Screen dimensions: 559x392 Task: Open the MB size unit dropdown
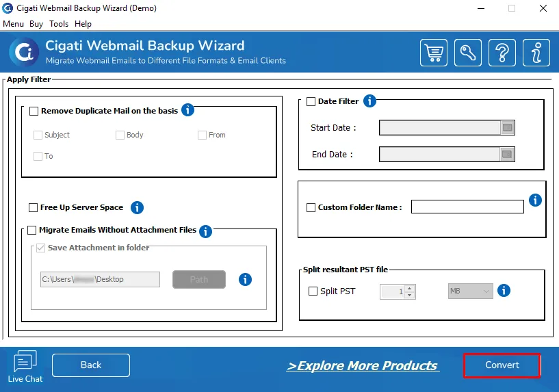pos(470,291)
